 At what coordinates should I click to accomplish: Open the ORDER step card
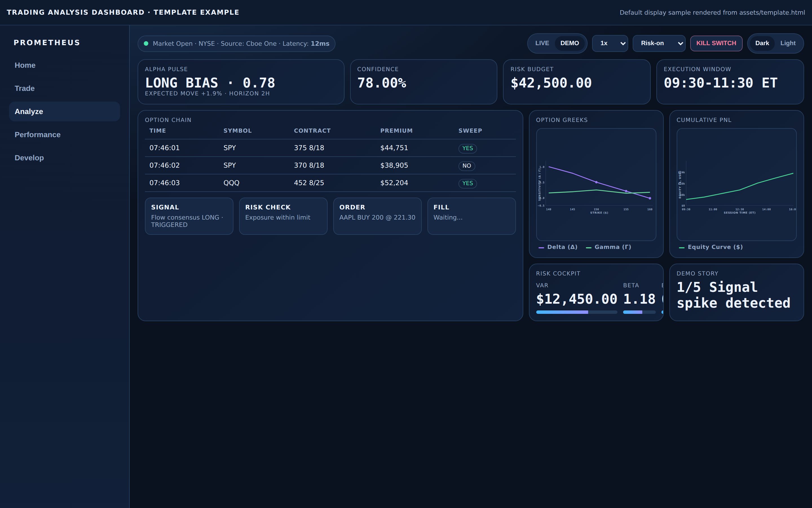point(377,216)
